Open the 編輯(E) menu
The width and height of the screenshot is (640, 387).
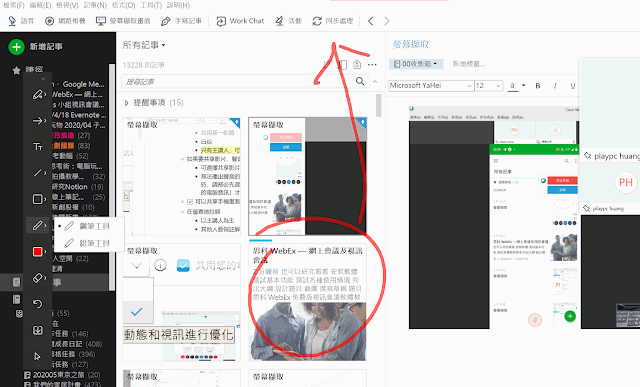[40, 5]
